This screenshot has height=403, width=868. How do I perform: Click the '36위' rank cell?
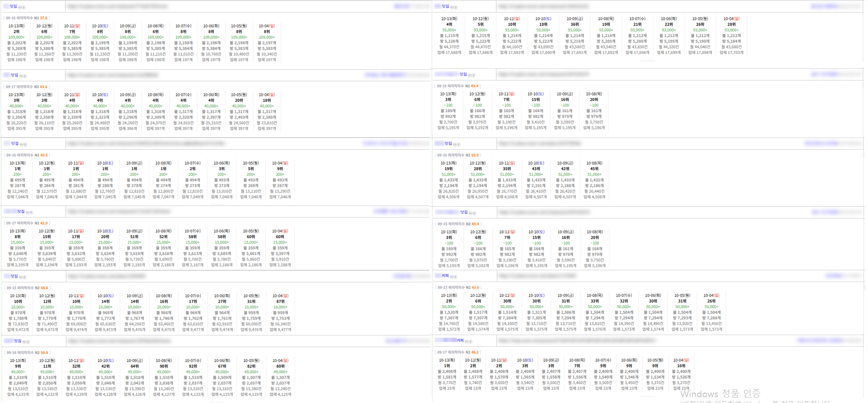[x=575, y=24]
